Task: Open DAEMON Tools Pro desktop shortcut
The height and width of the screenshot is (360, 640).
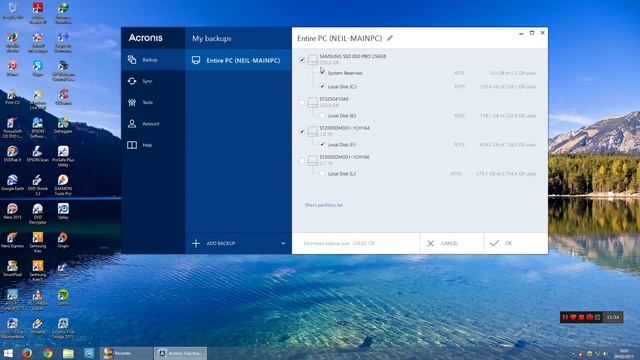Action: click(63, 185)
